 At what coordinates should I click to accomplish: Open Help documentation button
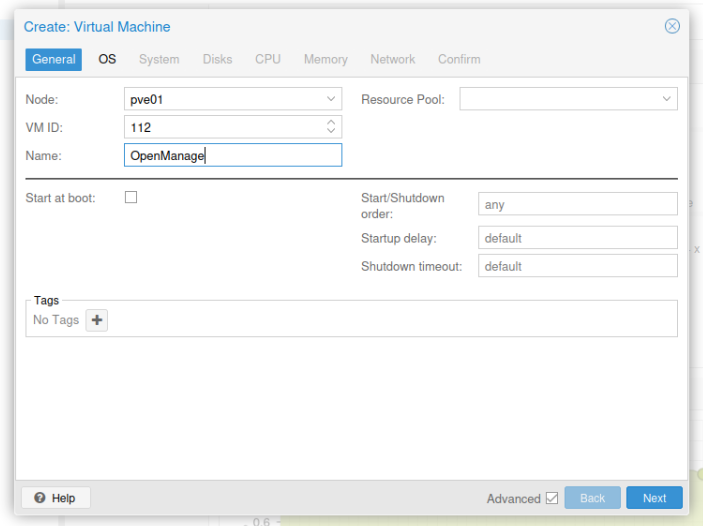click(56, 498)
